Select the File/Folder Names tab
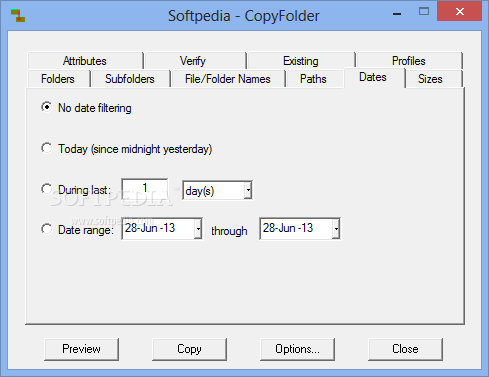 pos(228,79)
